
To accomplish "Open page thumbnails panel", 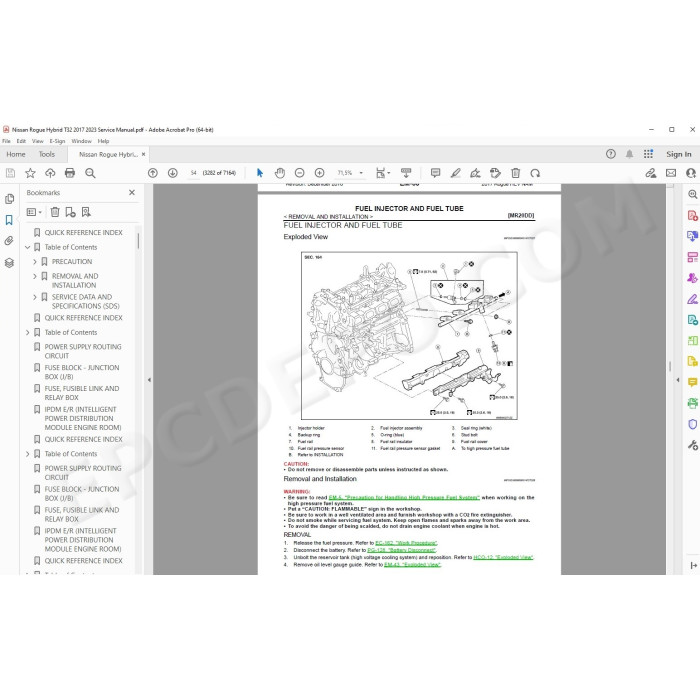I will click(x=9, y=199).
